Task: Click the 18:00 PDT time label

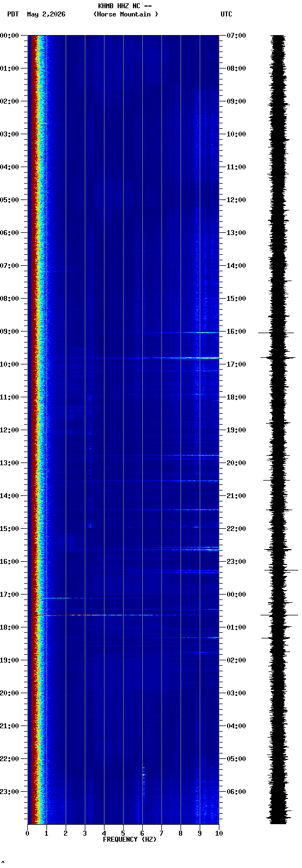Action: [x=9, y=627]
